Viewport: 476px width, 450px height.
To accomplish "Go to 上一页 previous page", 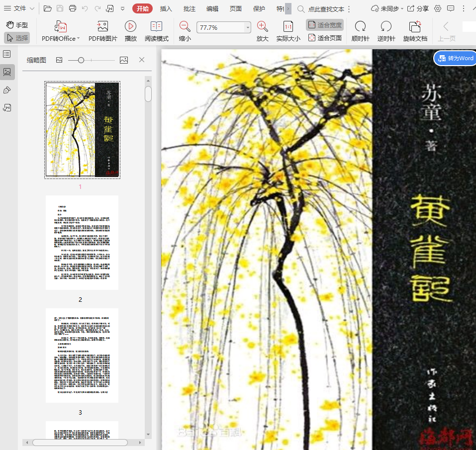I will click(x=446, y=31).
